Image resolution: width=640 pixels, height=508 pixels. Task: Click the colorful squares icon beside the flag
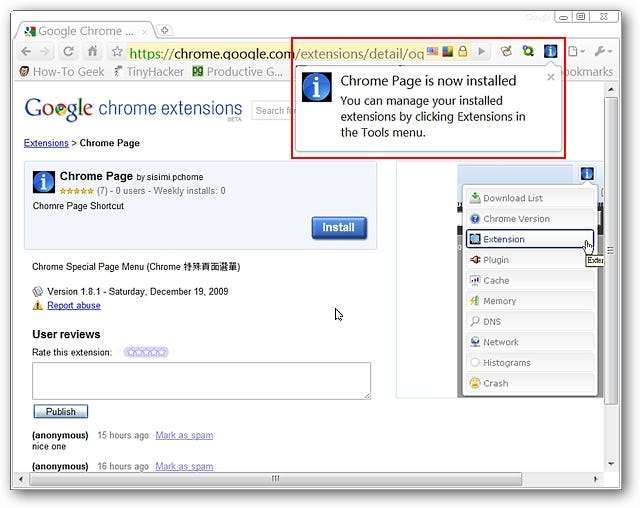coord(448,51)
